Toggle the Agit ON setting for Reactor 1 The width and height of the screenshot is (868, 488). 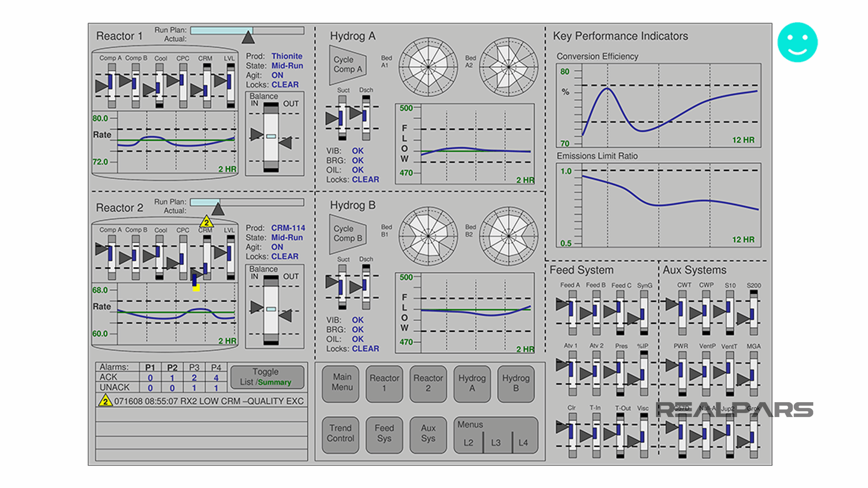coord(277,75)
